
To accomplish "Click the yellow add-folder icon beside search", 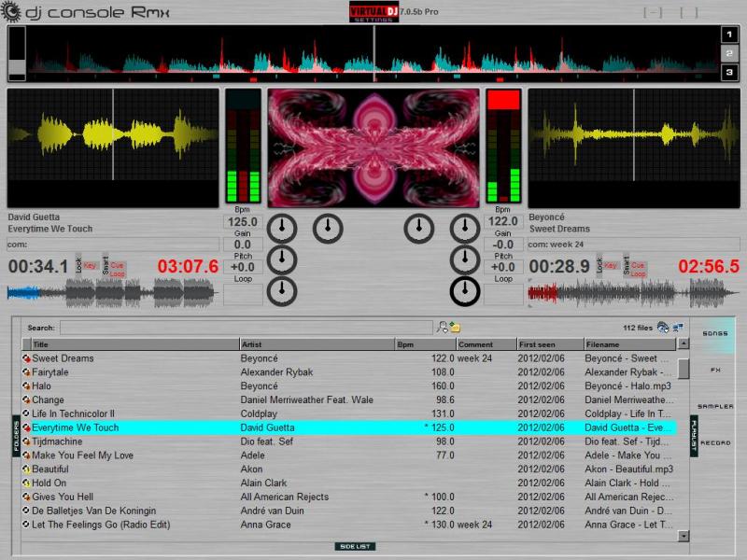I will (x=455, y=328).
